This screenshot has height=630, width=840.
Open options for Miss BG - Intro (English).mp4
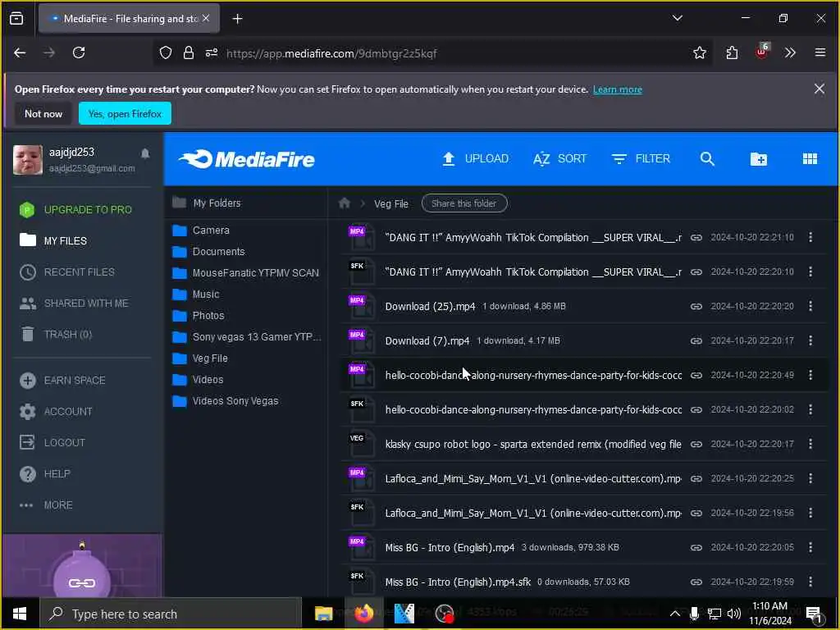(810, 547)
